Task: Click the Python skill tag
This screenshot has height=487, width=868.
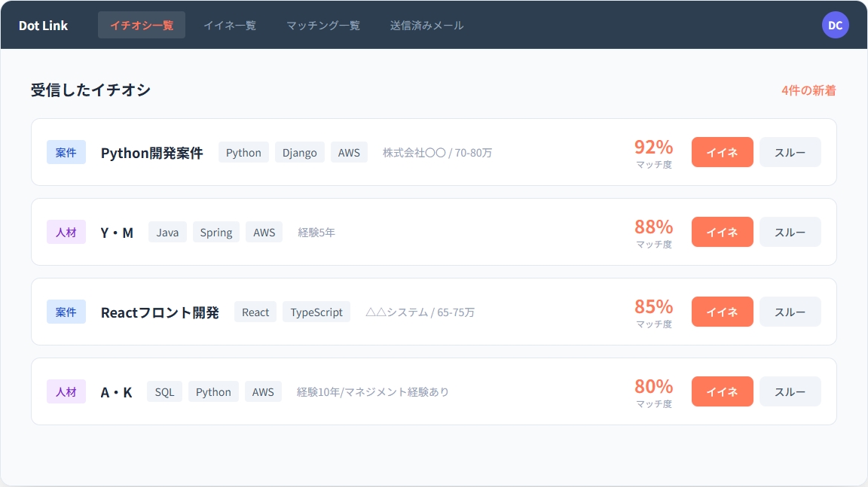Action: [243, 152]
